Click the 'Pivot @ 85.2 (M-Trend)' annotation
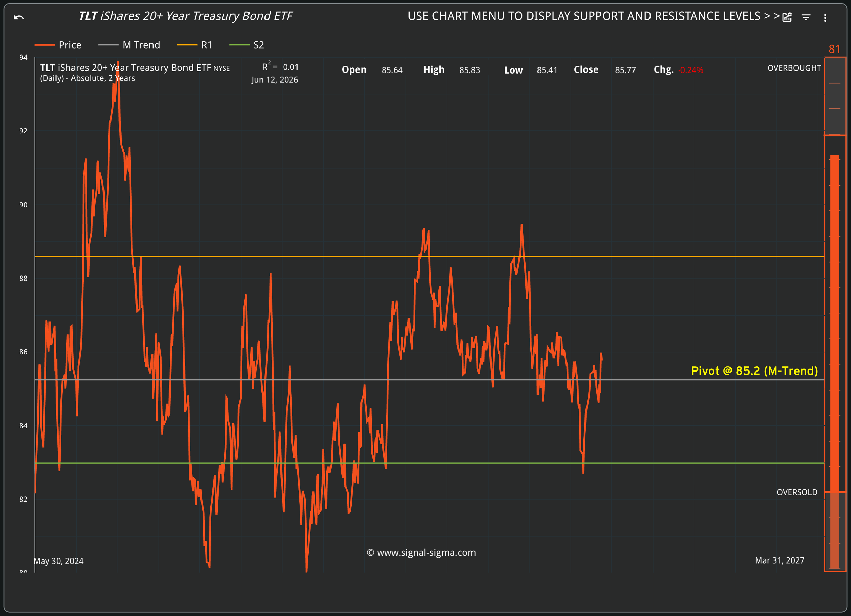Screen dimensions: 851x616 point(754,371)
